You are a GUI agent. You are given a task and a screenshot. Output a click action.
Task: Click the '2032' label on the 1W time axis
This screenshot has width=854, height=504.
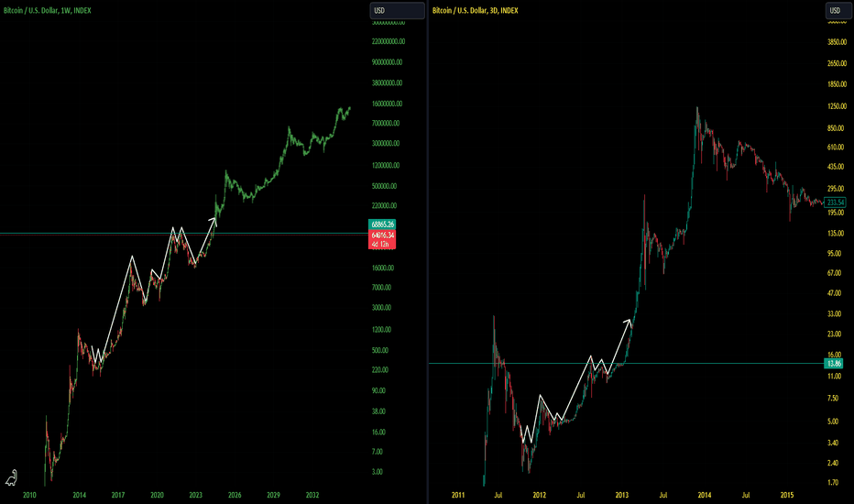(x=312, y=495)
